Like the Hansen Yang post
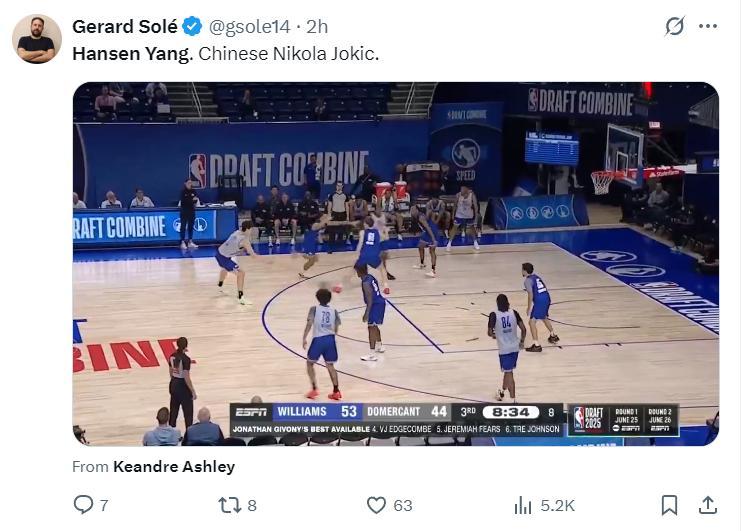Viewport: 742px width, 531px height. 376,505
